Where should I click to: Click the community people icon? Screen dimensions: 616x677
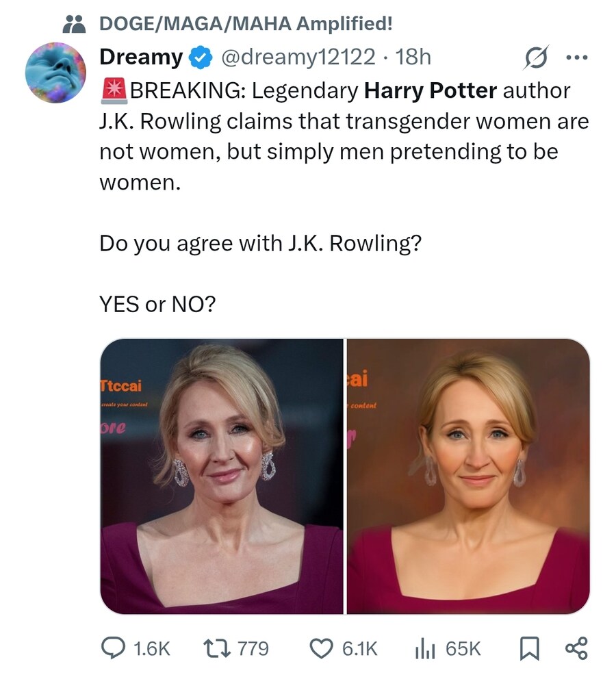(74, 24)
